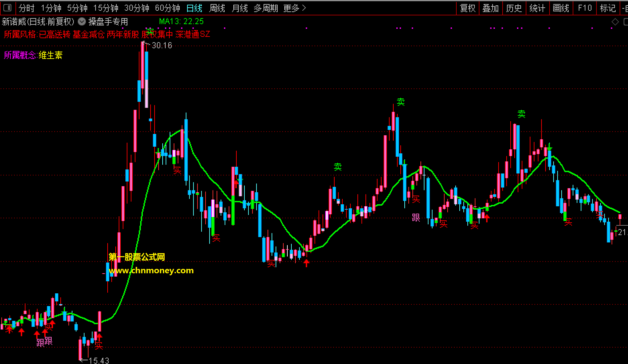628x364 pixels.
Task: Open indicator dropdown beside 操盘手专用
Action: tap(82, 22)
